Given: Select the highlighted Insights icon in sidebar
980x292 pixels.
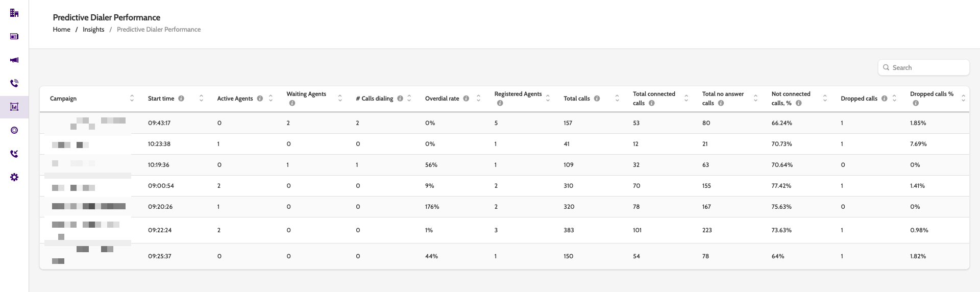Looking at the screenshot, I should point(14,107).
